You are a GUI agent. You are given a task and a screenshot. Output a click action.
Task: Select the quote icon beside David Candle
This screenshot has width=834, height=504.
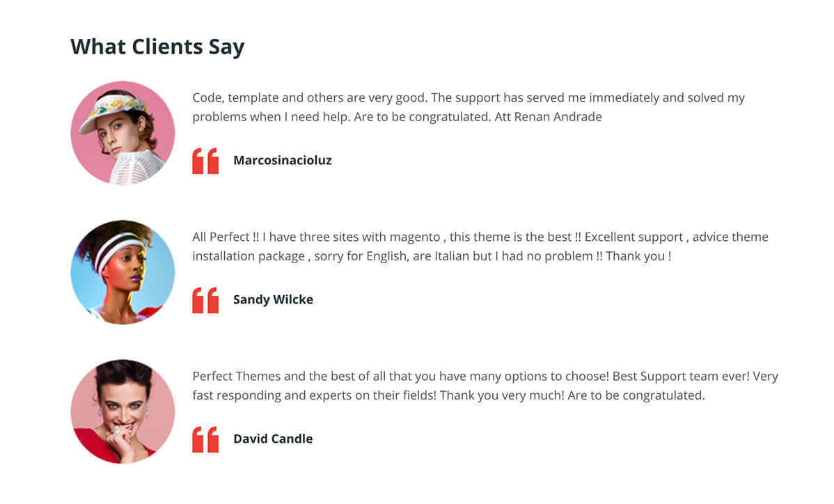point(205,439)
